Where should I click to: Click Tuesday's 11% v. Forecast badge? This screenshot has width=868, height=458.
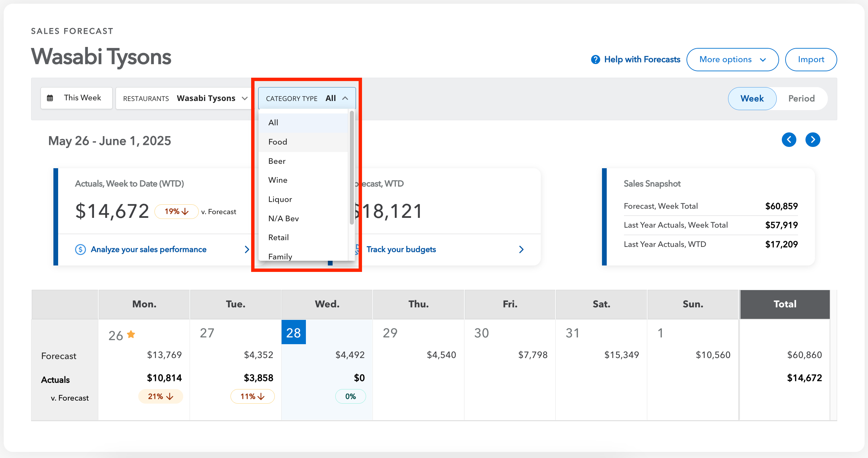[x=252, y=397]
